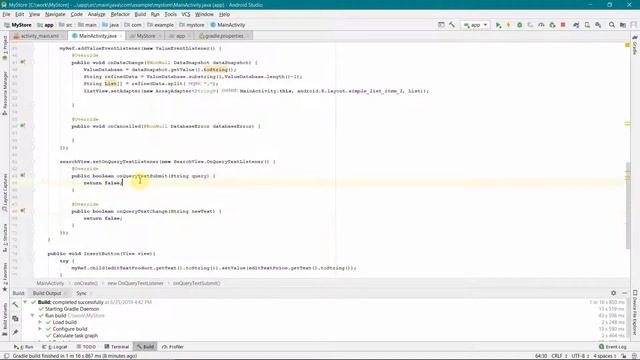Open the Build menu

point(140,14)
